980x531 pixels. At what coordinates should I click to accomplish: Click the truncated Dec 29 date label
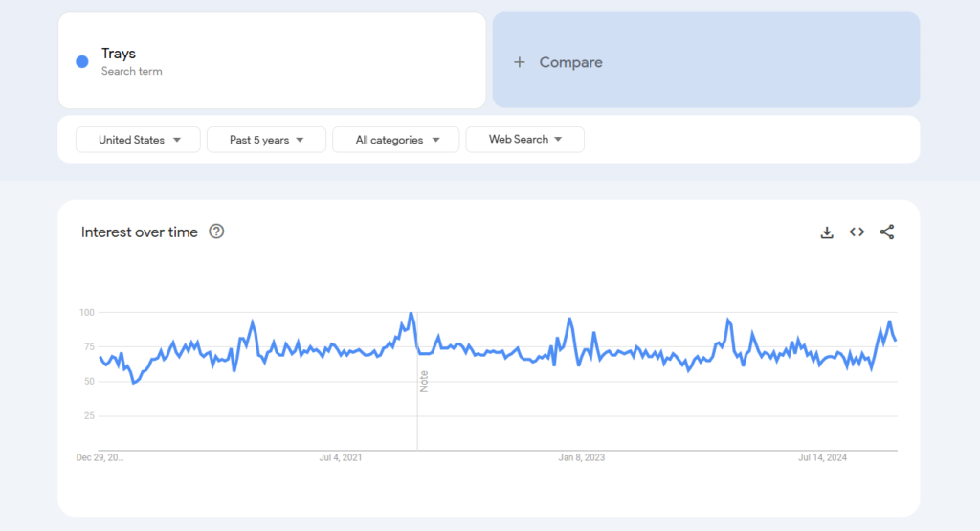(100, 458)
